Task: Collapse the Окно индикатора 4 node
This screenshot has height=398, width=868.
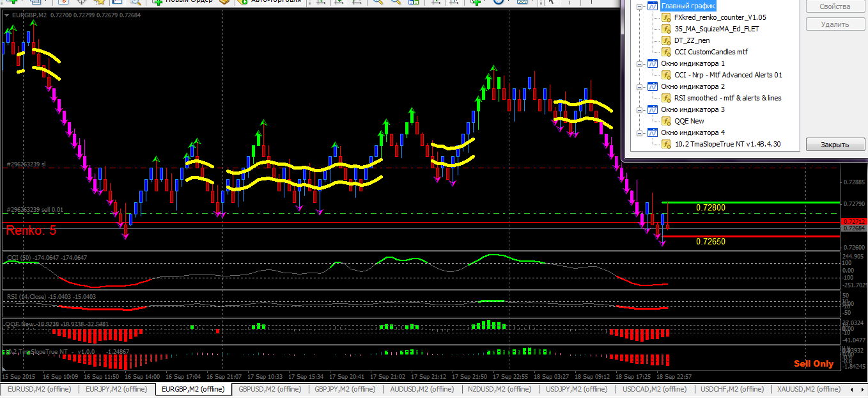Action: (x=639, y=132)
